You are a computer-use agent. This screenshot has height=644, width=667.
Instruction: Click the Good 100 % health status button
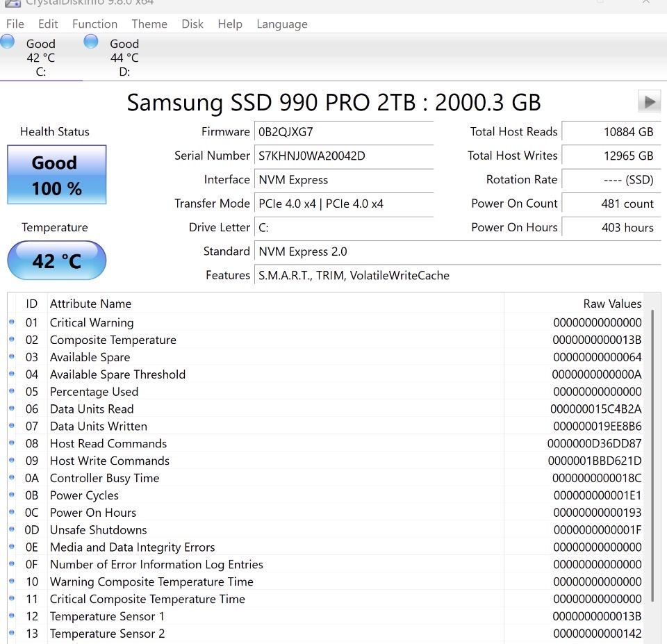(x=56, y=175)
